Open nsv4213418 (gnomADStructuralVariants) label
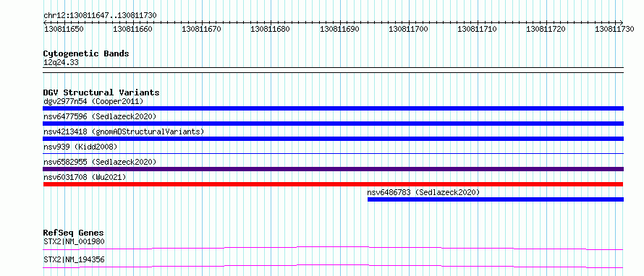This screenshot has height=276, width=644. tap(124, 131)
